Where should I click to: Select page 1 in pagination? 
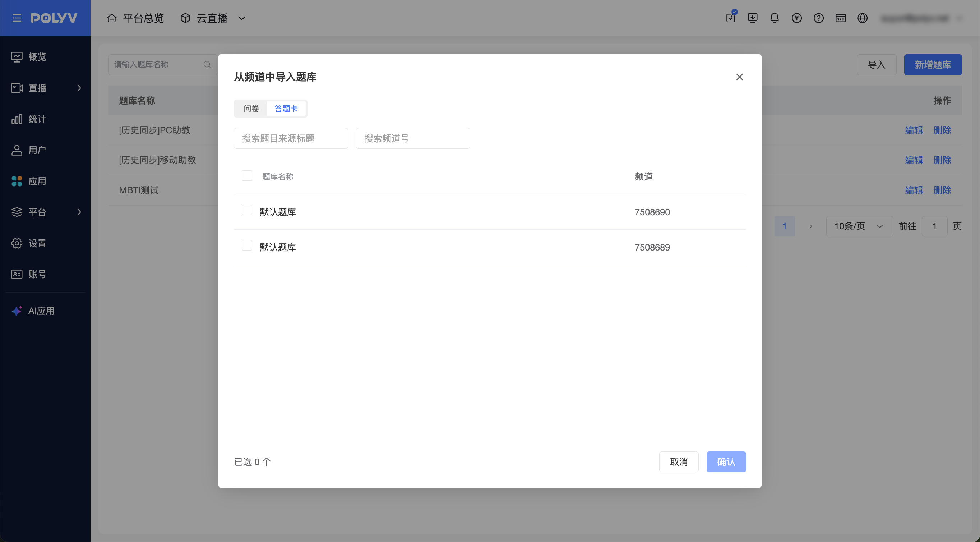point(785,226)
